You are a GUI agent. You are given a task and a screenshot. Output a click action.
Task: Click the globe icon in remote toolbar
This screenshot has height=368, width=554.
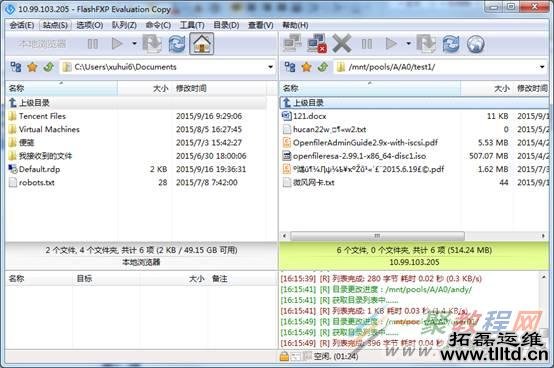click(475, 44)
